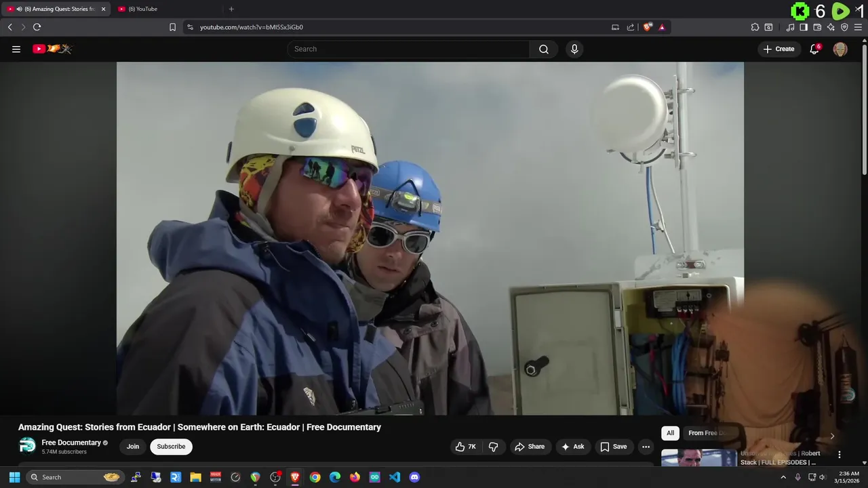This screenshot has width=868, height=488.
Task: Click into the YouTube search field
Action: [407, 49]
